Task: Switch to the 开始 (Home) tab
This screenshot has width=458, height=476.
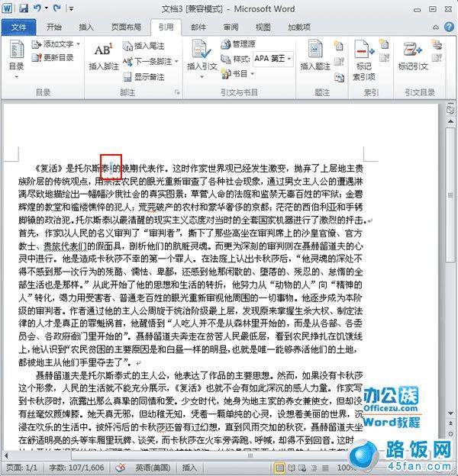Action: tap(53, 27)
